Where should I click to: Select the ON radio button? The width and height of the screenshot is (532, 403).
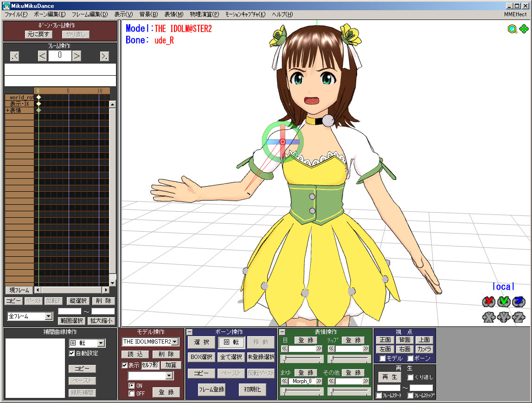click(132, 386)
